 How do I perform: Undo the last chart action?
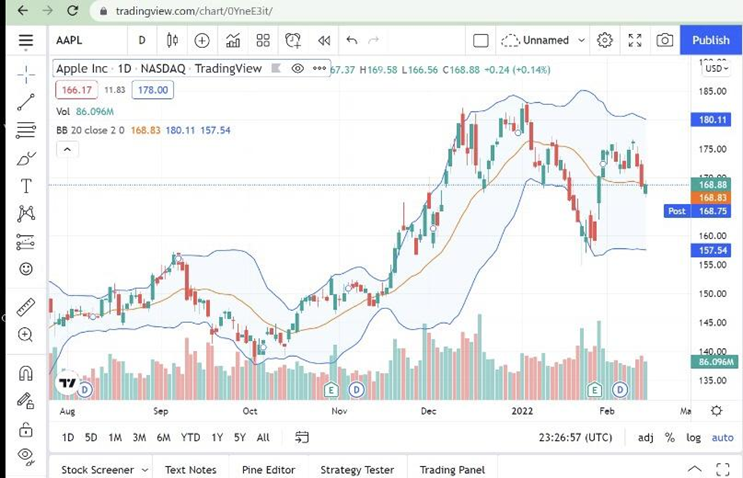coord(352,40)
